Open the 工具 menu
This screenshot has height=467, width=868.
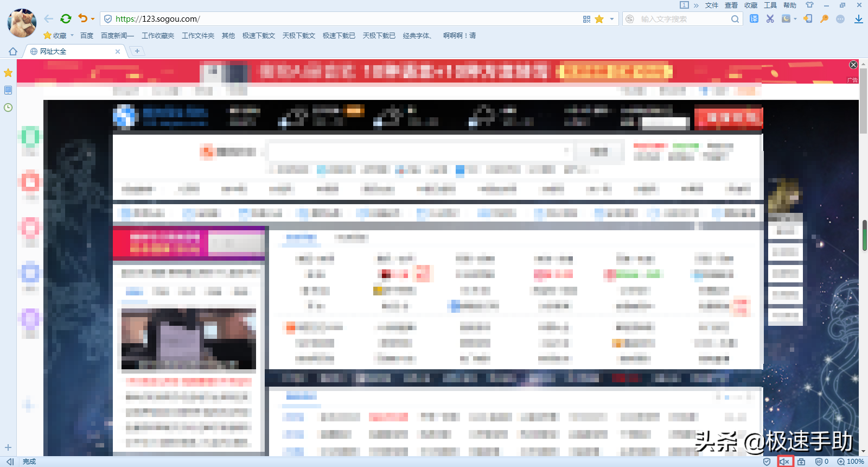[x=770, y=5]
